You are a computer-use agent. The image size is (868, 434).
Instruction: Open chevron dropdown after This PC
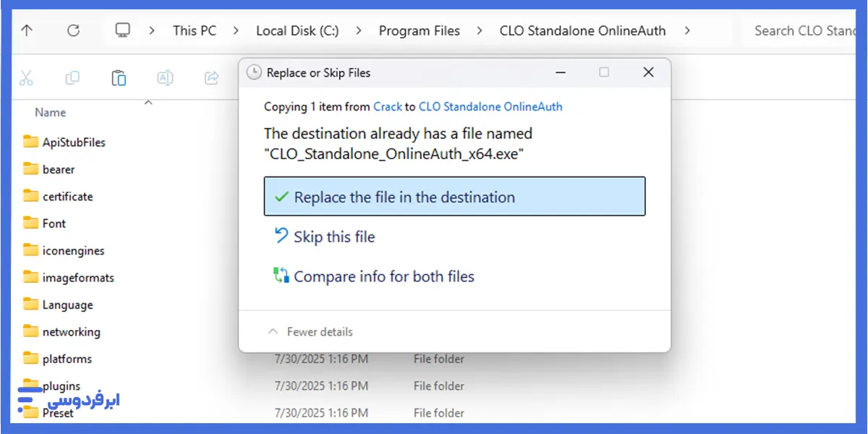point(236,30)
